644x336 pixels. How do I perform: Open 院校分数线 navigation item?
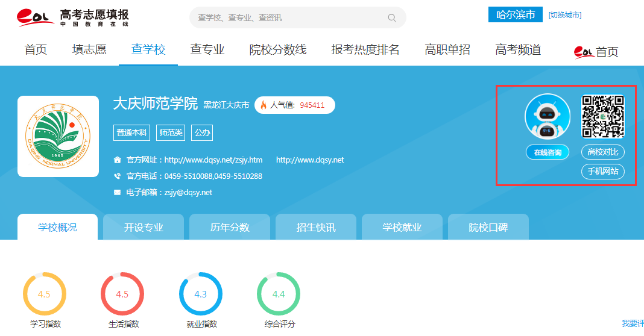[x=278, y=49]
